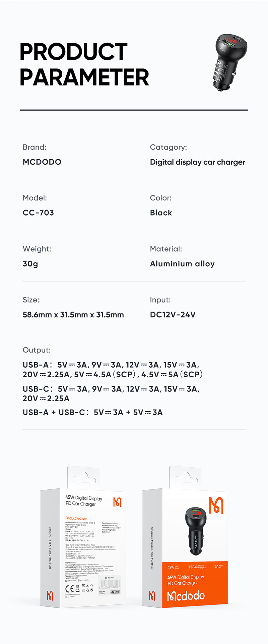
Task: Click the DC12V-24V input value
Action: (x=173, y=315)
